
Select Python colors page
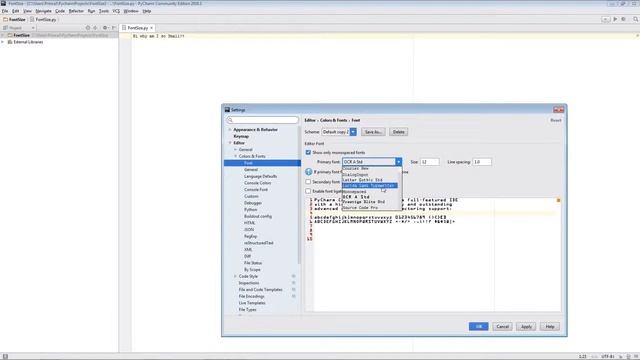[x=251, y=209]
